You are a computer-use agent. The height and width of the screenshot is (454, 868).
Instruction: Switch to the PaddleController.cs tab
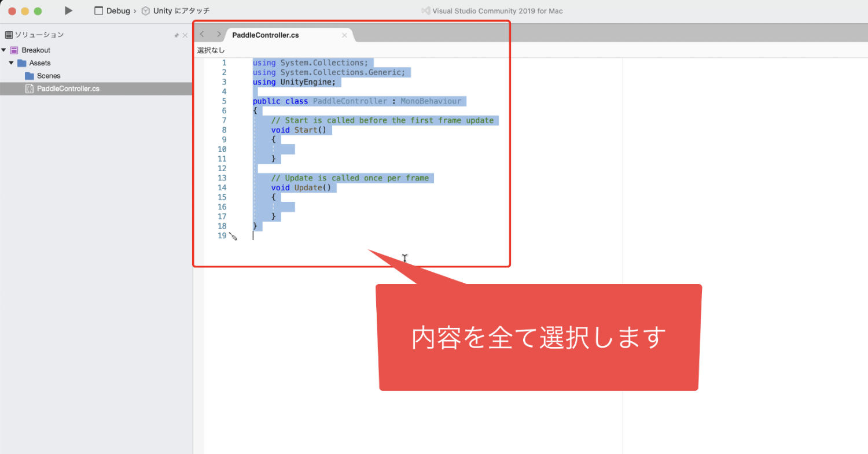266,35
